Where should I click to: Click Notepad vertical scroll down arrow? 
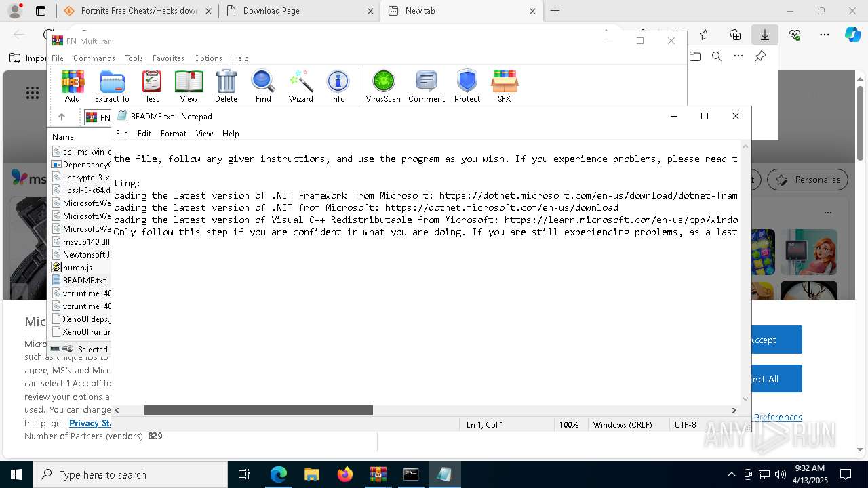[747, 399]
